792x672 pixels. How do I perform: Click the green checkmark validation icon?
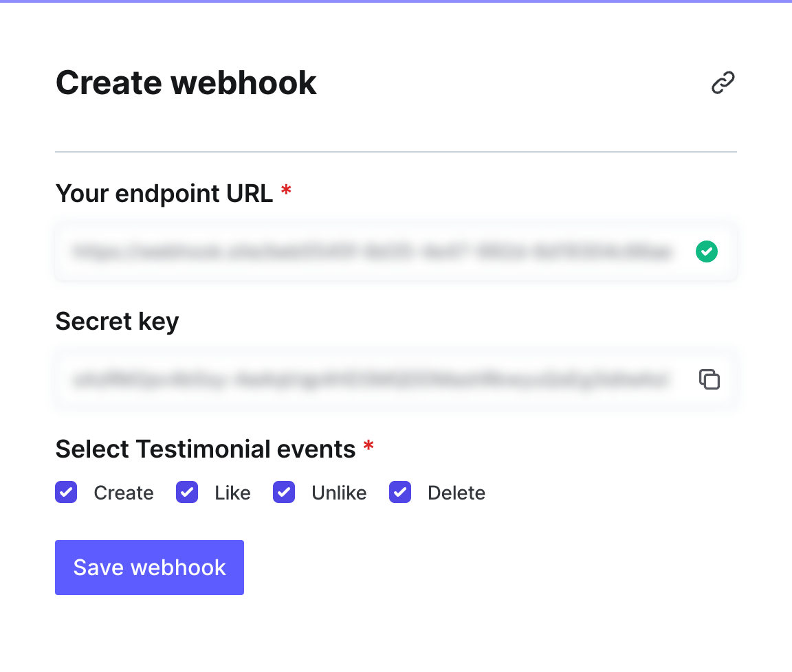tap(706, 252)
